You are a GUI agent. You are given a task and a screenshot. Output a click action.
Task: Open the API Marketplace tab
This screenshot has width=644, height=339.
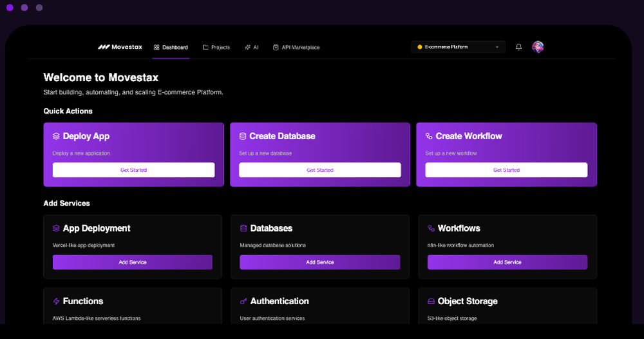(x=296, y=48)
